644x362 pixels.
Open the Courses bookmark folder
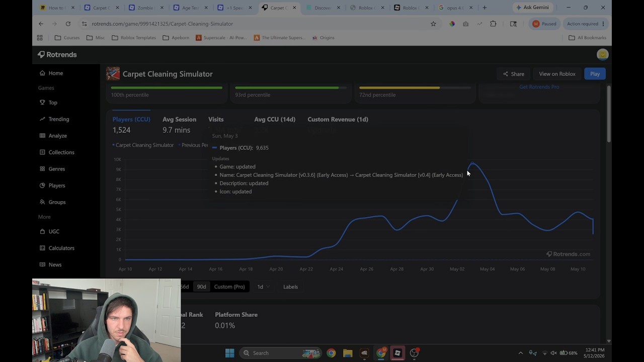pyautogui.click(x=67, y=38)
